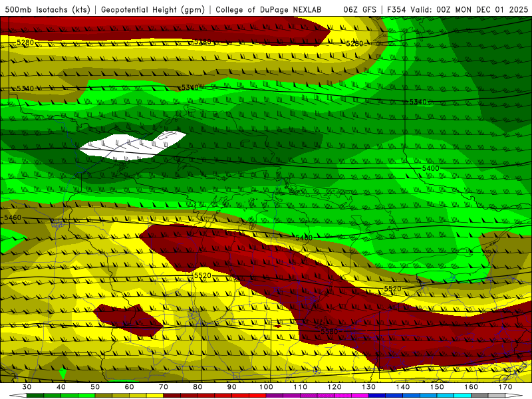The image size is (532, 399).
Task: Click the 90 label on the color scale
Action: click(232, 387)
